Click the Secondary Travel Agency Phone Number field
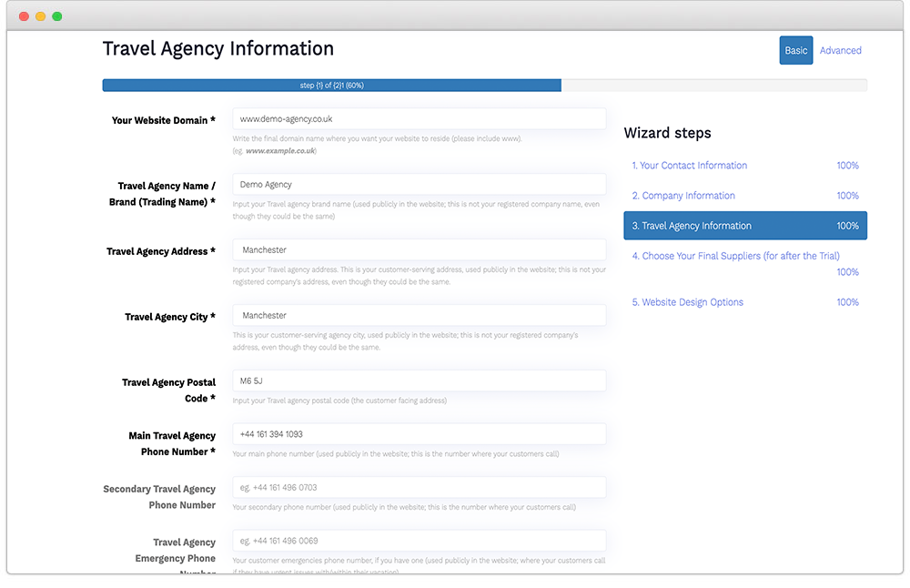Image resolution: width=910 pixels, height=588 pixels. pyautogui.click(x=419, y=488)
